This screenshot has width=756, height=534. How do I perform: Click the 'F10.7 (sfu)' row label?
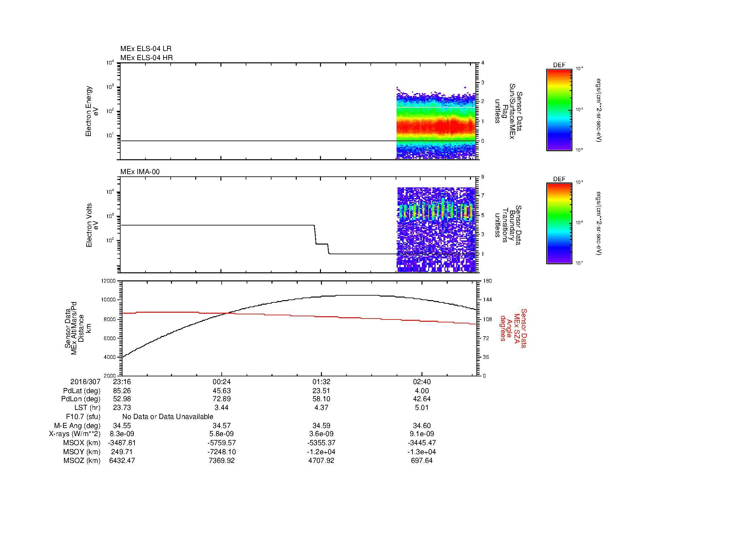point(83,417)
